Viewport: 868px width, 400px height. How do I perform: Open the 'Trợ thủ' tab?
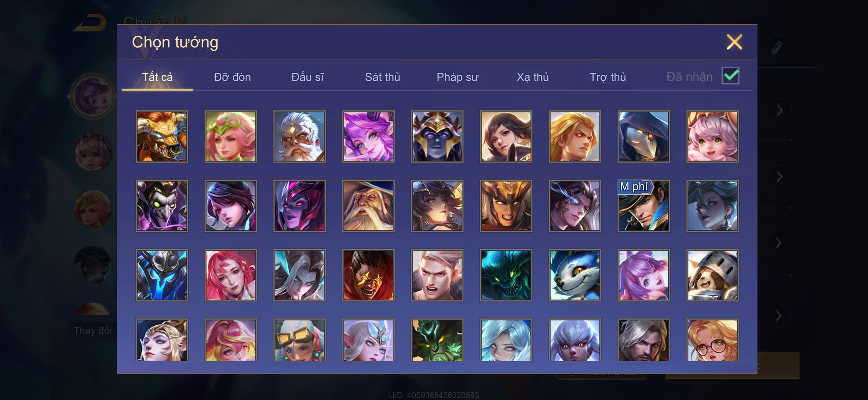(x=608, y=77)
